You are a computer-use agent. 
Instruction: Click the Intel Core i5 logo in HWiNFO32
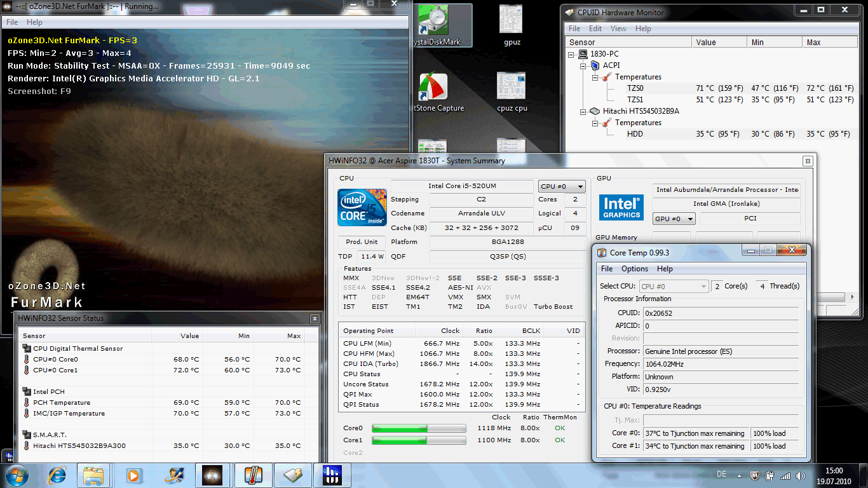coord(362,207)
